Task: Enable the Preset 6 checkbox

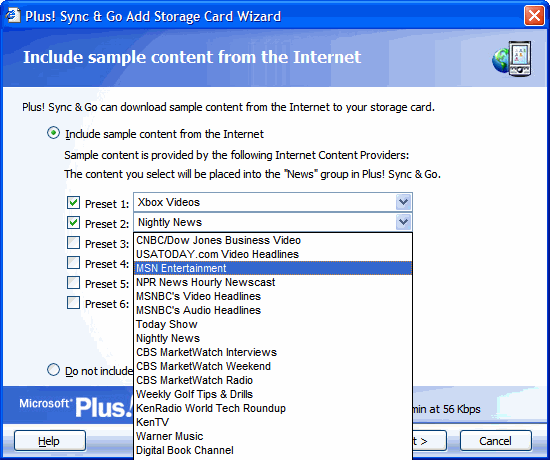Action: pos(73,302)
